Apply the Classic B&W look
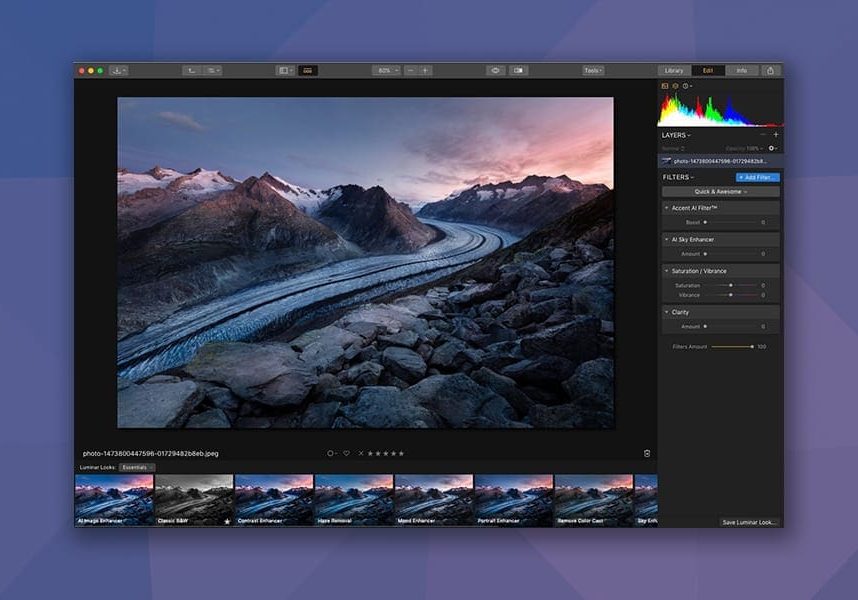The width and height of the screenshot is (858, 600). pyautogui.click(x=194, y=500)
